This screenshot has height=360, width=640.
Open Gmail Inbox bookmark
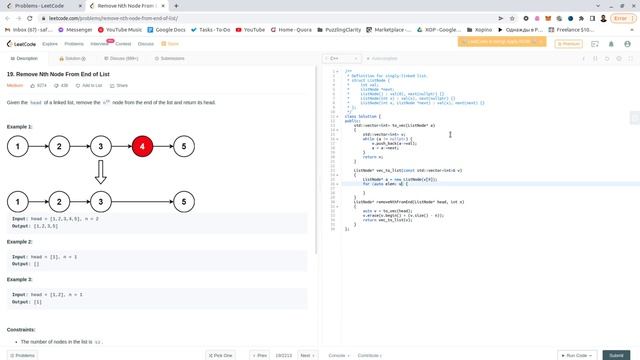[x=29, y=30]
